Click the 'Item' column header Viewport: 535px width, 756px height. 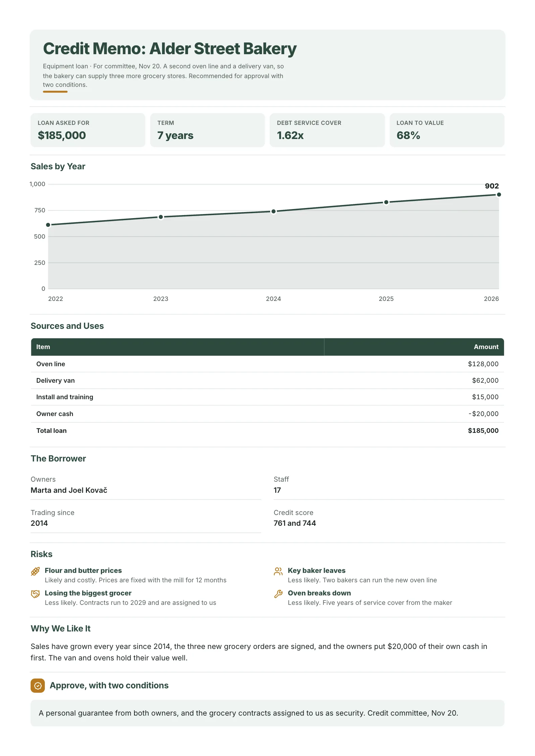coord(43,347)
